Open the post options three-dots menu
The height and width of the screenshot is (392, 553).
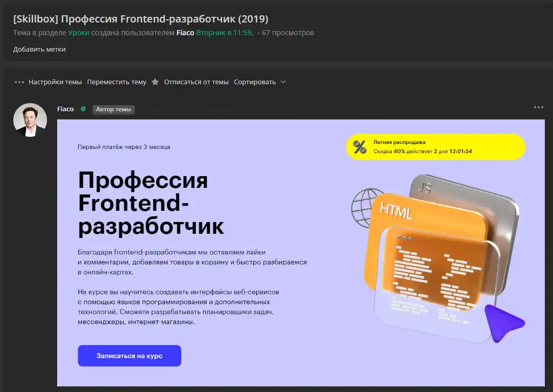[x=538, y=107]
